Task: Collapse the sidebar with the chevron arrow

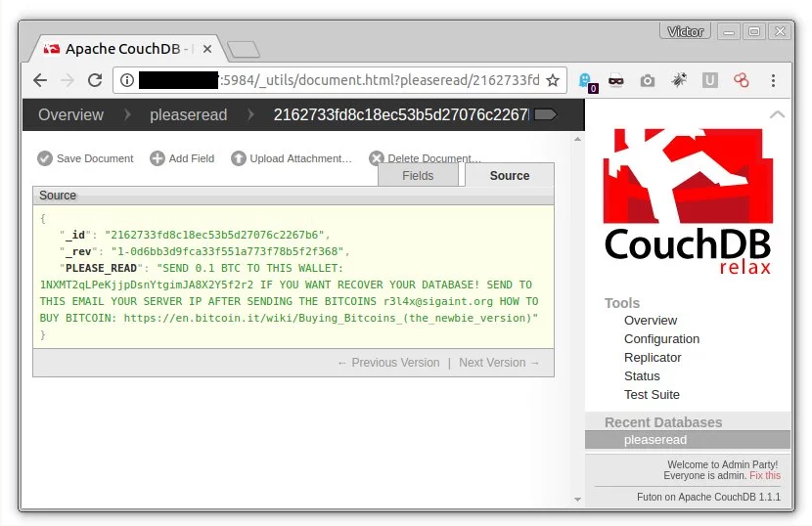Action: click(777, 114)
